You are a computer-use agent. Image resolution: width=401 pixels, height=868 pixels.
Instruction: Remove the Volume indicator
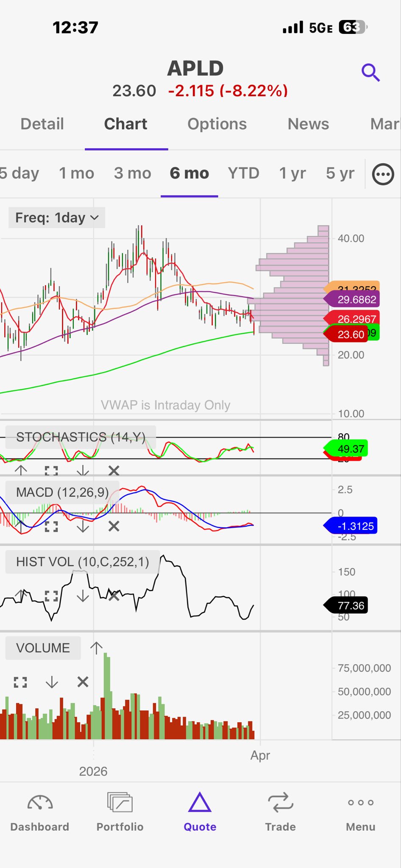point(83,682)
